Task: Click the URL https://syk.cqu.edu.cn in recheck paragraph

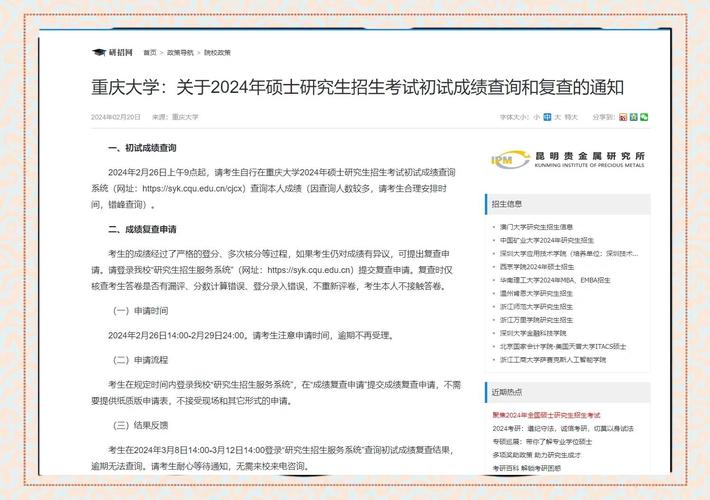Action: [x=310, y=270]
